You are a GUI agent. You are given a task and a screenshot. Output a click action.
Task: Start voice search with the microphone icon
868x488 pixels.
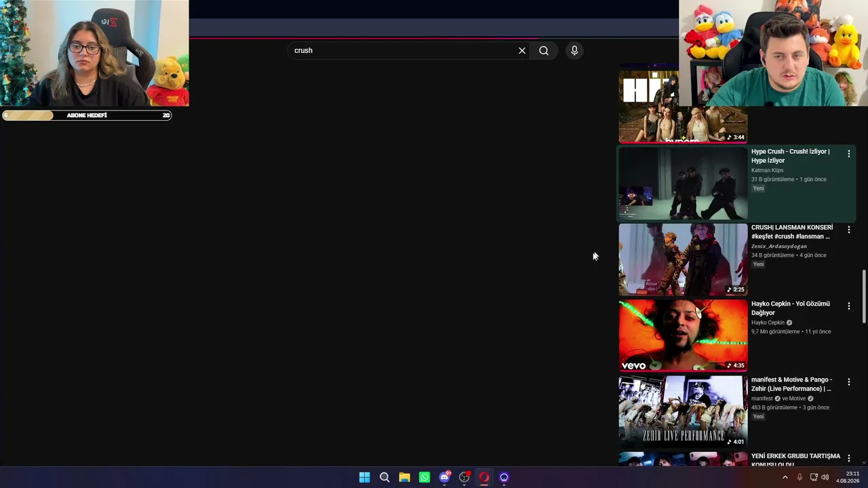(x=574, y=50)
